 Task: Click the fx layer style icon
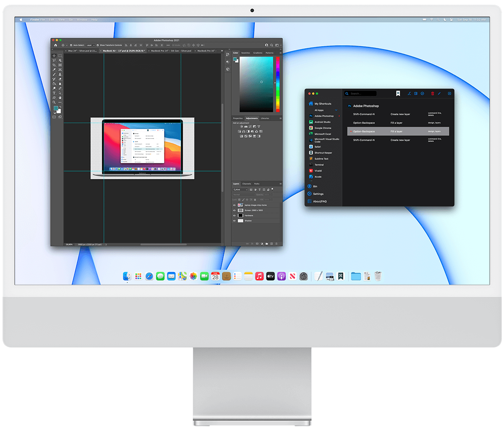(x=252, y=244)
